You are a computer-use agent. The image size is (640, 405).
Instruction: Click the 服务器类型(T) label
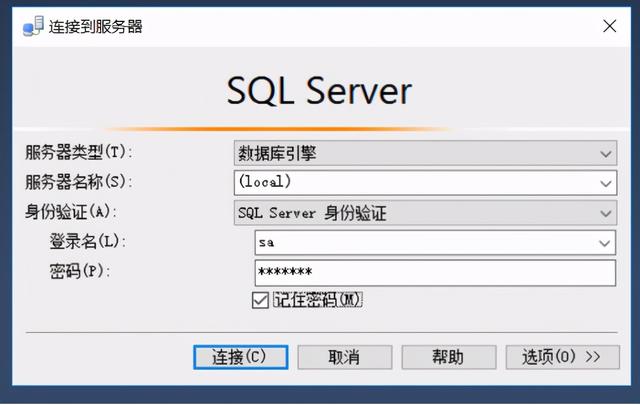coord(79,152)
